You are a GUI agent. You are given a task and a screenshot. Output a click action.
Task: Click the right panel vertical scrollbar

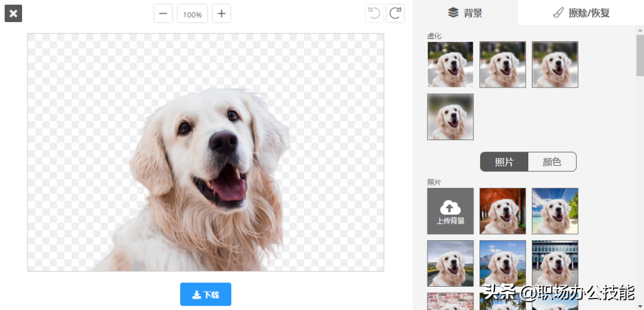point(640,57)
